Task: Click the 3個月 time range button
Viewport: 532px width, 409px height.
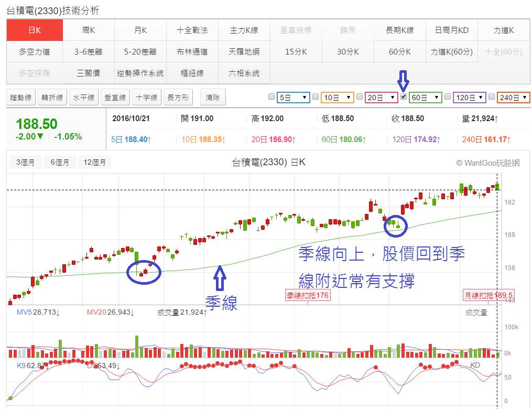Action: 24,162
